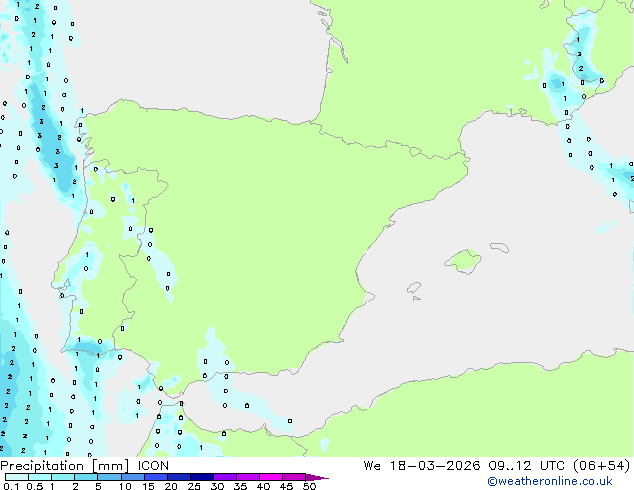Click the Mallorca island on the map
The height and width of the screenshot is (490, 634).
463,261
